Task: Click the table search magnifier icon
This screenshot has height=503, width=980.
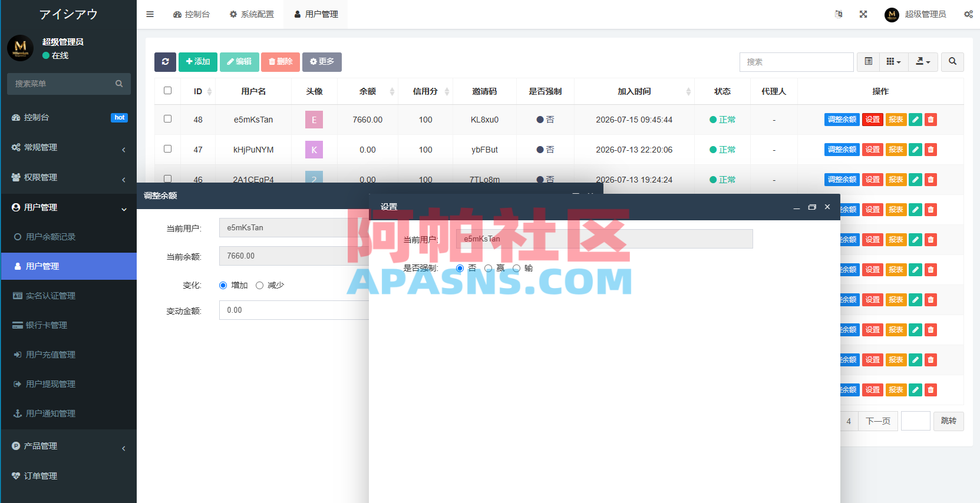Action: pos(952,62)
